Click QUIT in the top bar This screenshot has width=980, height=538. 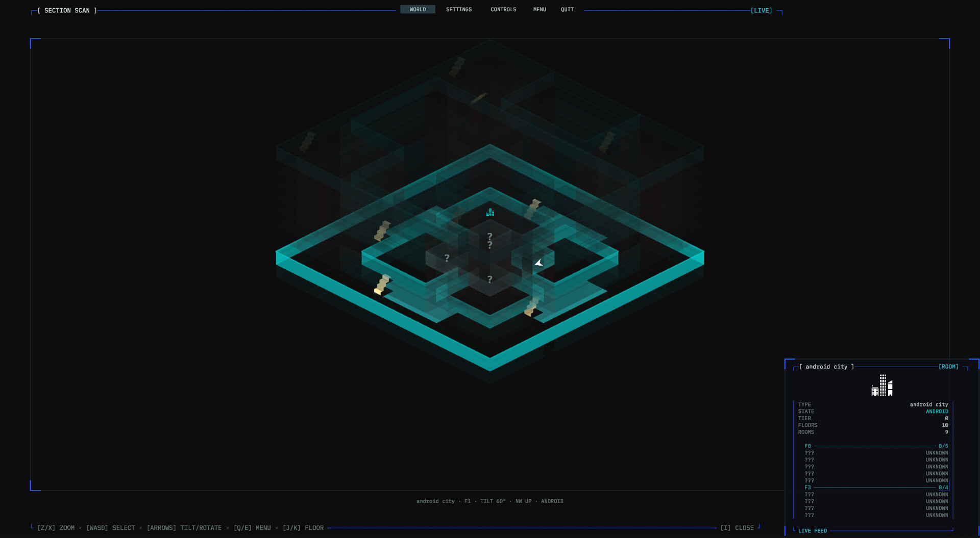pyautogui.click(x=567, y=9)
